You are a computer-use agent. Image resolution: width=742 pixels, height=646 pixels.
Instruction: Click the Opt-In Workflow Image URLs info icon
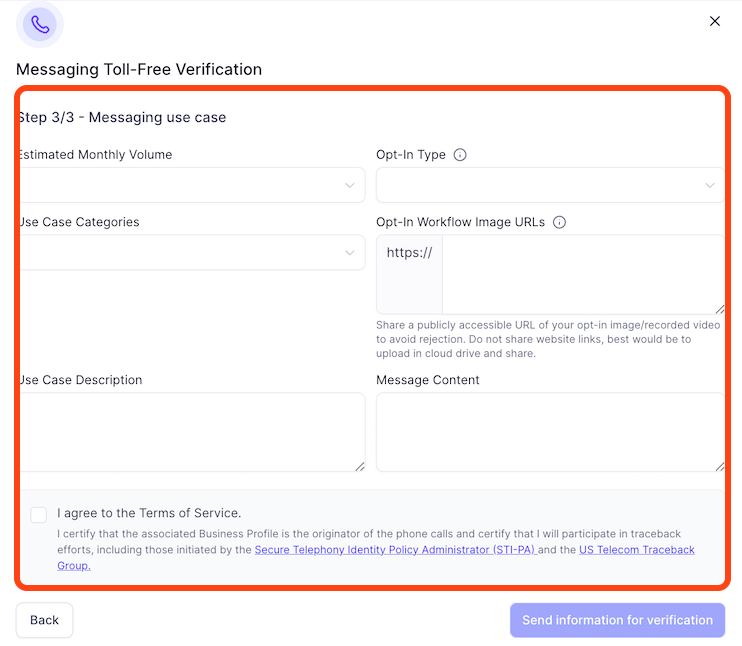click(559, 222)
